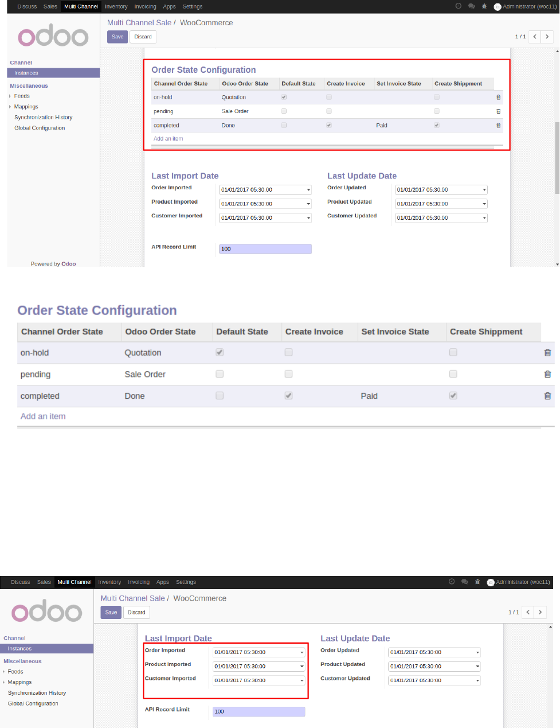
Task: Open activities clock icon in top screenshot
Action: [458, 6]
